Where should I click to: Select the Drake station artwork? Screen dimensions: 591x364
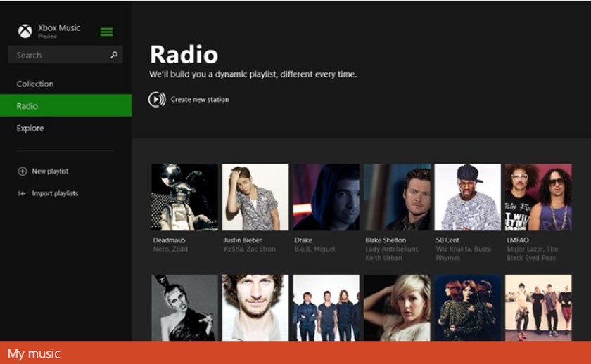tap(326, 197)
